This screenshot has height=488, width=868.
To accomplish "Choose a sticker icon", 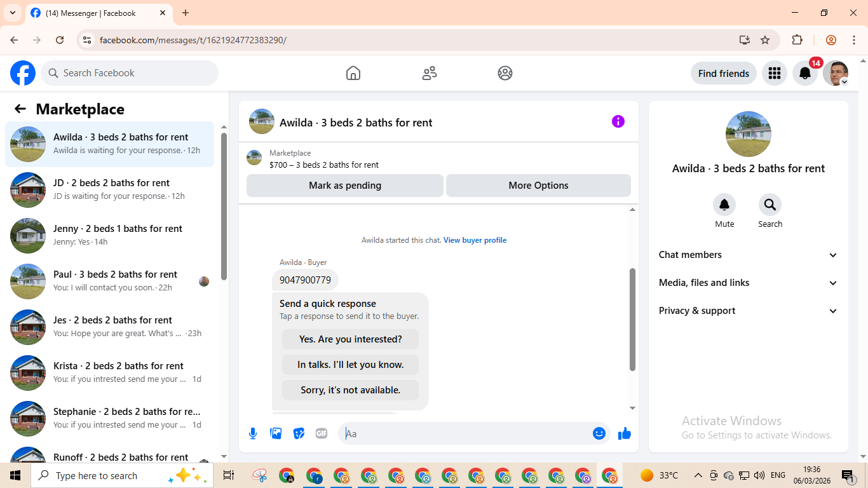I will pos(299,433).
